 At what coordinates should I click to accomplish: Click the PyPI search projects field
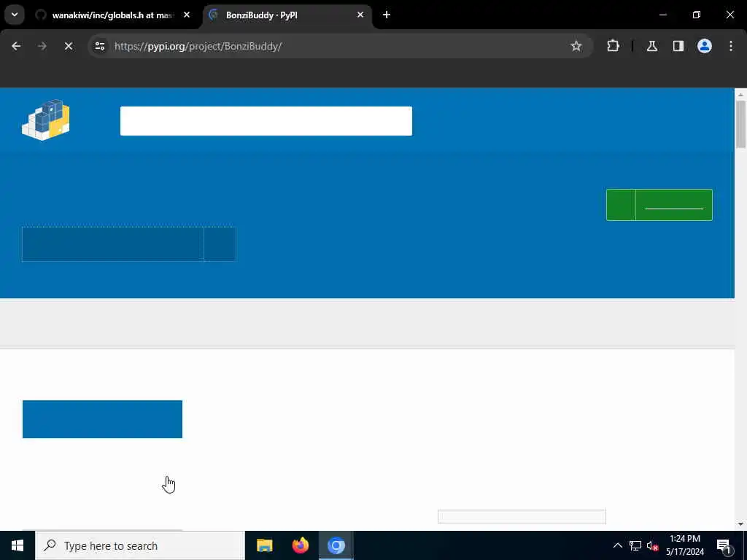(x=266, y=121)
